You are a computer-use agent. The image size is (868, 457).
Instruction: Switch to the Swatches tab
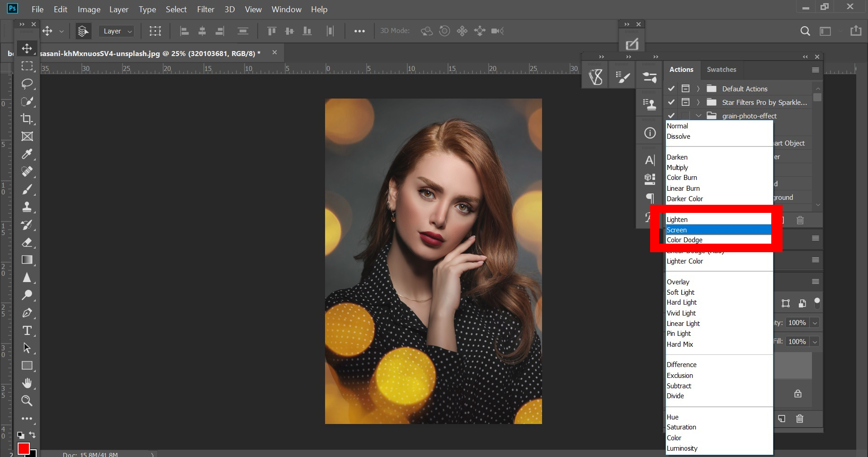[x=722, y=70]
